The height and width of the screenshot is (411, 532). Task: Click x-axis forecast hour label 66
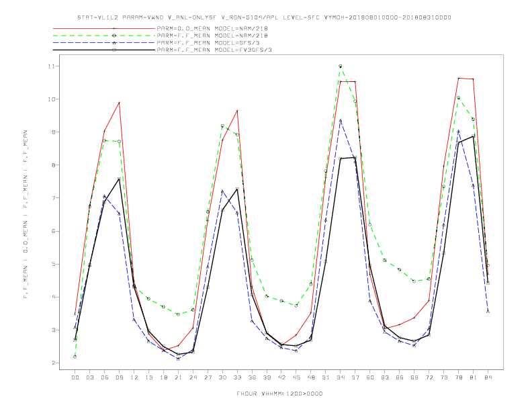[400, 377]
